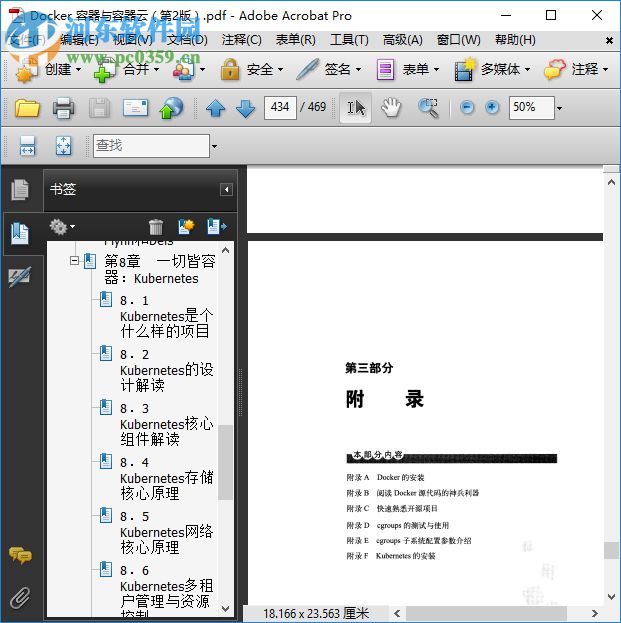
Task: Click the document vertical scrollbar thumb
Action: click(611, 550)
